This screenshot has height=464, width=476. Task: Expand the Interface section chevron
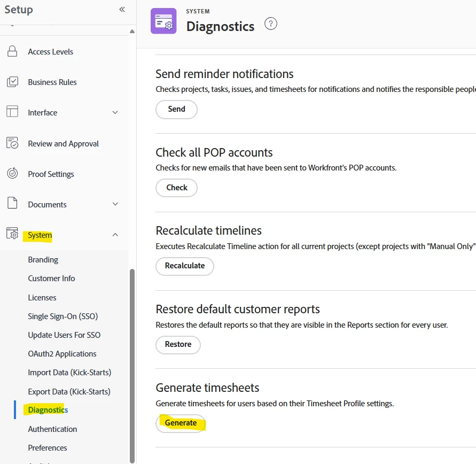click(x=115, y=113)
